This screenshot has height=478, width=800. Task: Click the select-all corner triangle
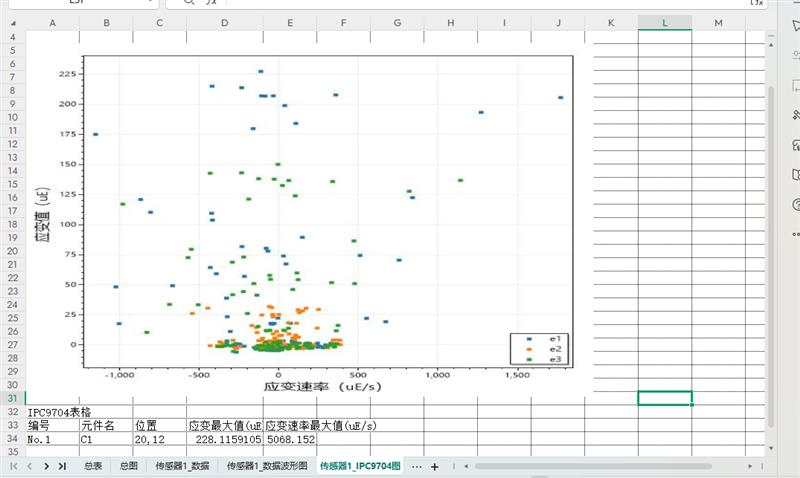[x=12, y=22]
